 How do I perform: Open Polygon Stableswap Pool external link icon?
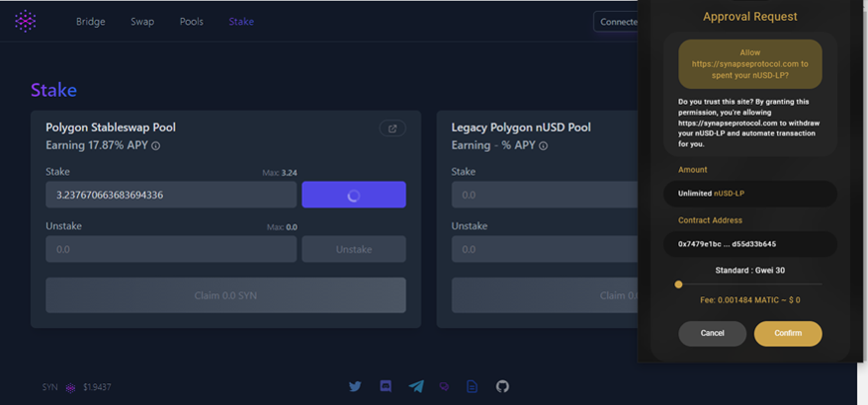[391, 128]
